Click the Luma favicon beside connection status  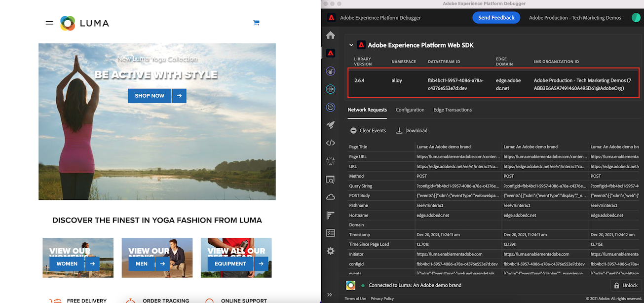click(x=350, y=285)
